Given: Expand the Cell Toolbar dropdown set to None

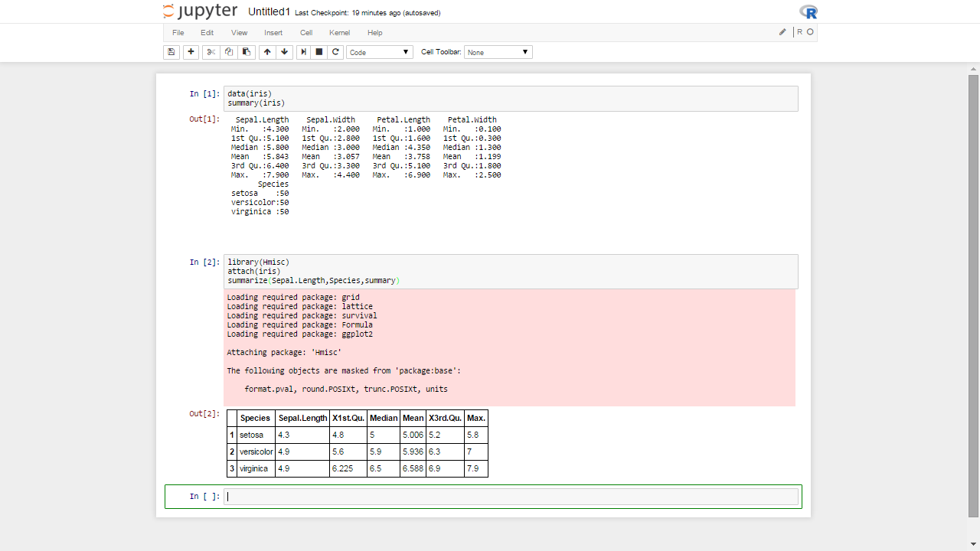Looking at the screenshot, I should 498,52.
